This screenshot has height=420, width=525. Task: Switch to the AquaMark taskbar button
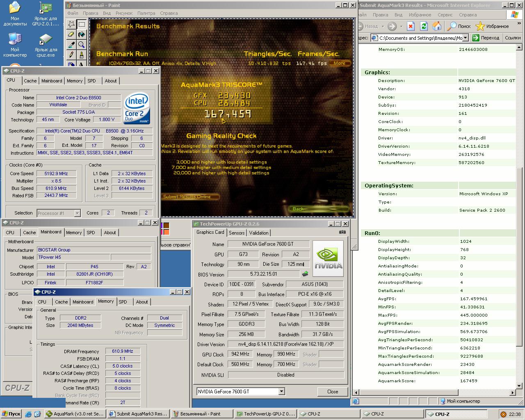coord(75,414)
